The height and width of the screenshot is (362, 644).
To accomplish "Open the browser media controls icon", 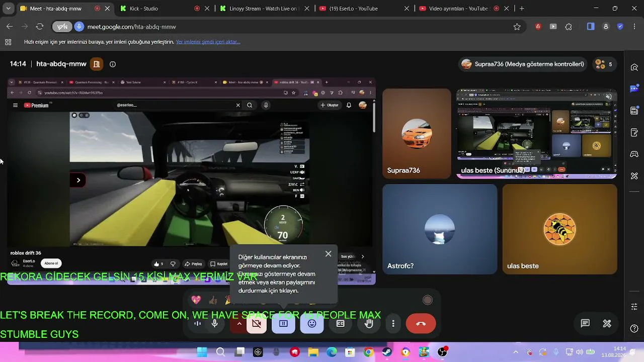I will coord(553,27).
